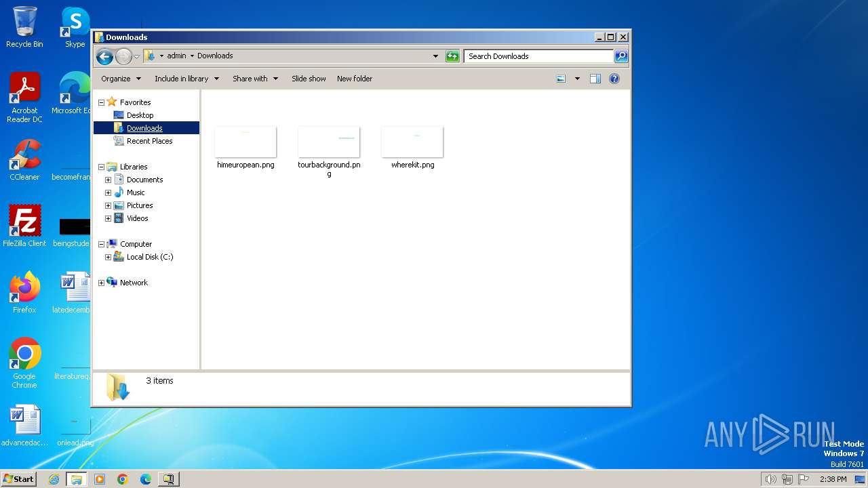The image size is (868, 488).
Task: Click the 2:38 PM clock
Action: click(x=833, y=479)
